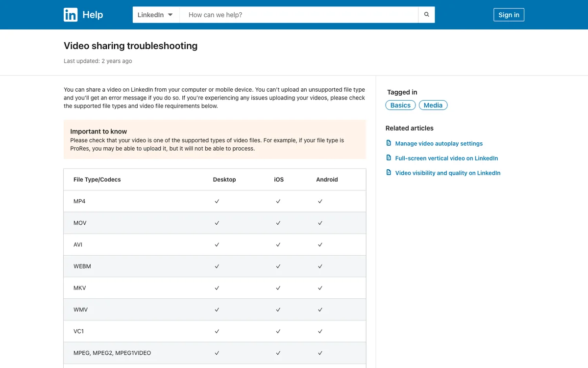Click the Desktop checkmark in MKV row
588x368 pixels.
tap(217, 288)
